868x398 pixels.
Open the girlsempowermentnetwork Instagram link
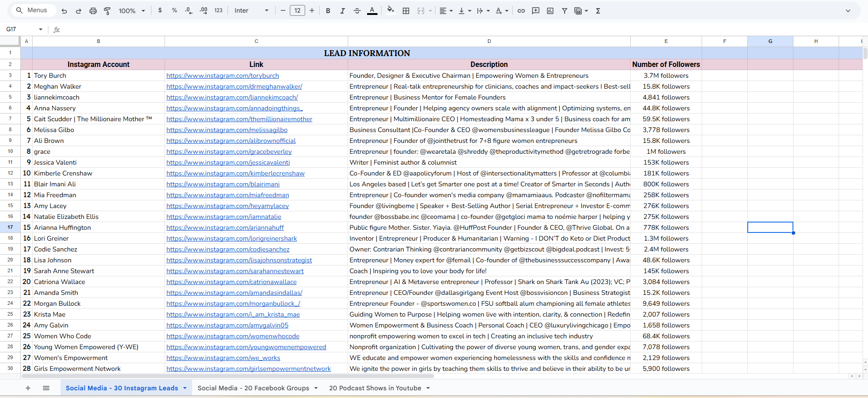(x=249, y=369)
